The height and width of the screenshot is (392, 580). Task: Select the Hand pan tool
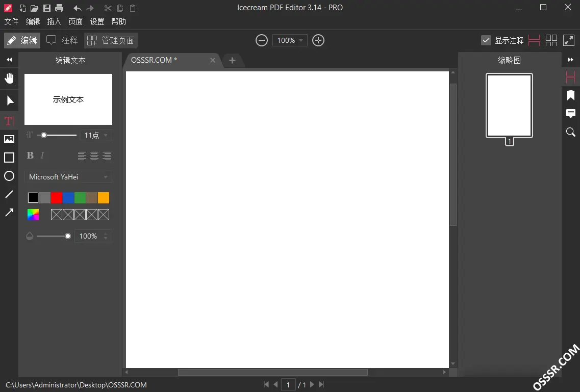9,78
